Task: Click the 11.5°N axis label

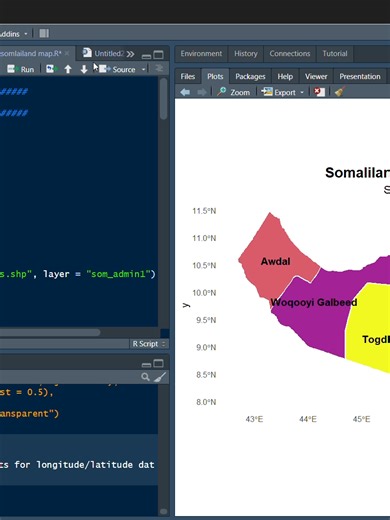Action: click(x=204, y=211)
